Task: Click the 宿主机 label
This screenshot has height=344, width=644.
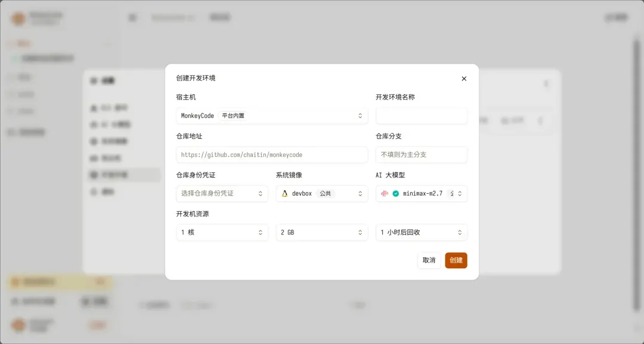Action: pos(186,97)
